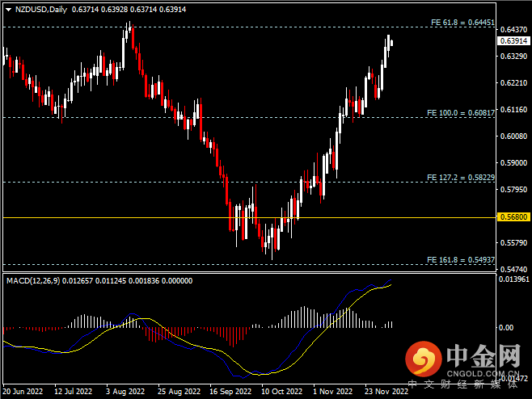
Task: Select the MACD(12,26,9) indicator label
Action: [x=36, y=280]
